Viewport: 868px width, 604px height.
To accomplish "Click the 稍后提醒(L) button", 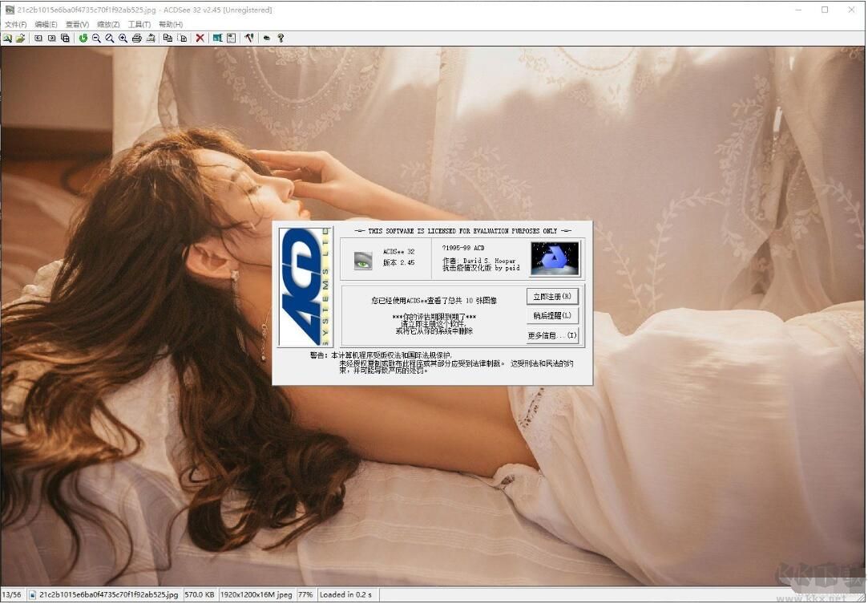I will point(552,316).
